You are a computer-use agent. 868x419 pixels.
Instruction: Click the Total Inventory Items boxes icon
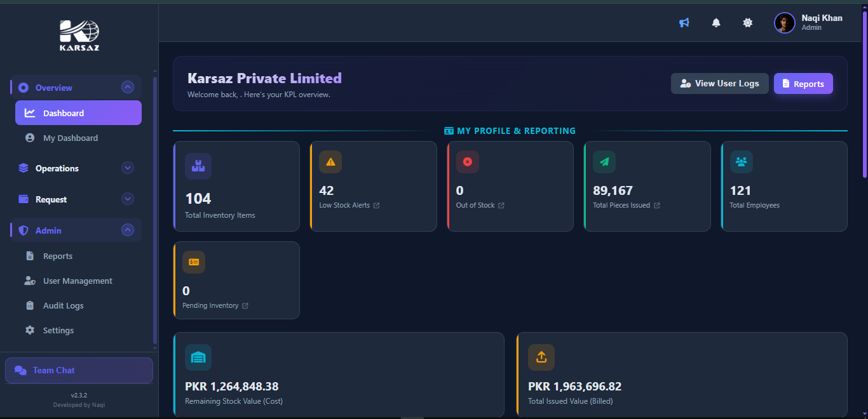pyautogui.click(x=198, y=166)
